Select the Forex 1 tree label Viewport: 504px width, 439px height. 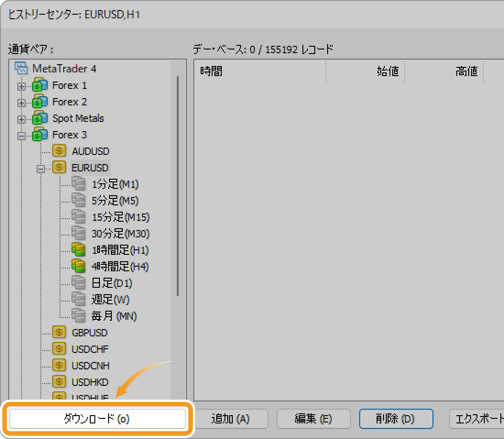coord(70,86)
